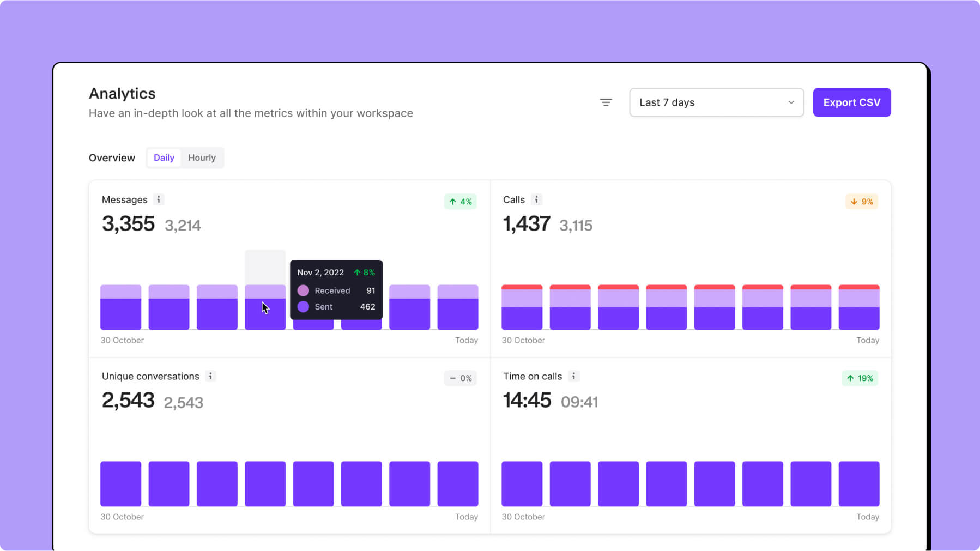Click the Sent count 462 in tooltip
980x551 pixels.
[x=367, y=307]
